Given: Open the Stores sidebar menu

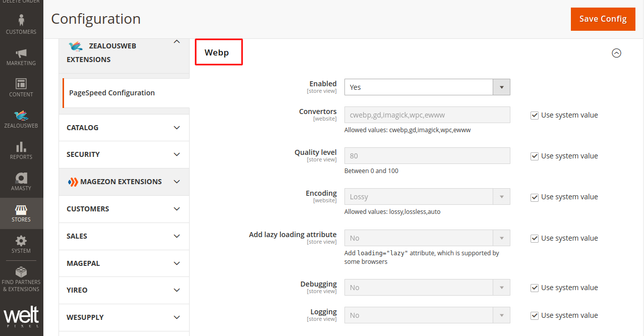Looking at the screenshot, I should click(x=21, y=213).
